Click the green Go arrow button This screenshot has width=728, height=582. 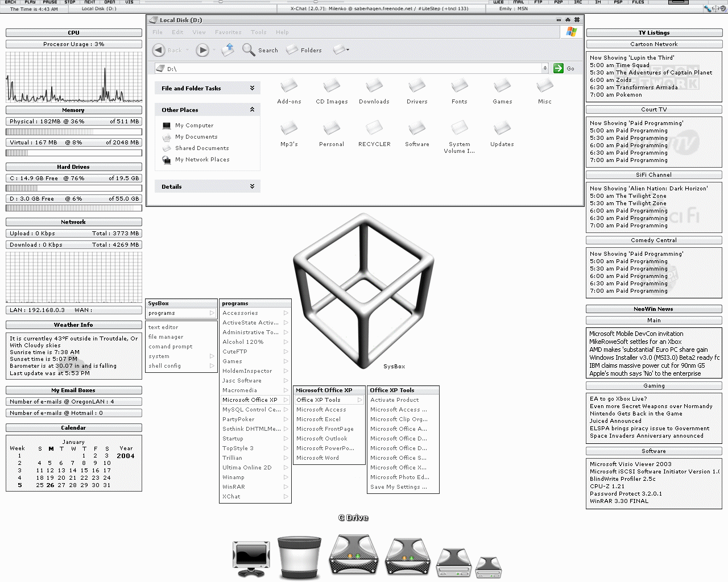coord(559,68)
